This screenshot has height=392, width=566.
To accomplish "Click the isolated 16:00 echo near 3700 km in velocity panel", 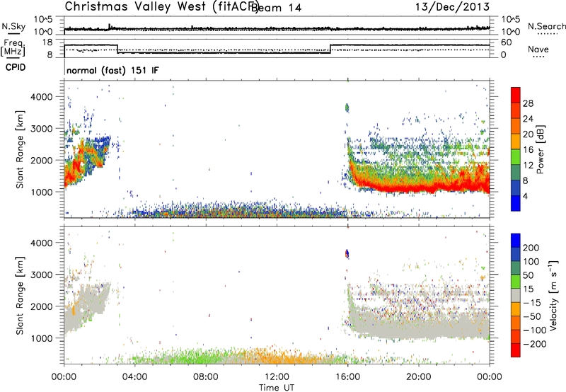I will (x=347, y=254).
